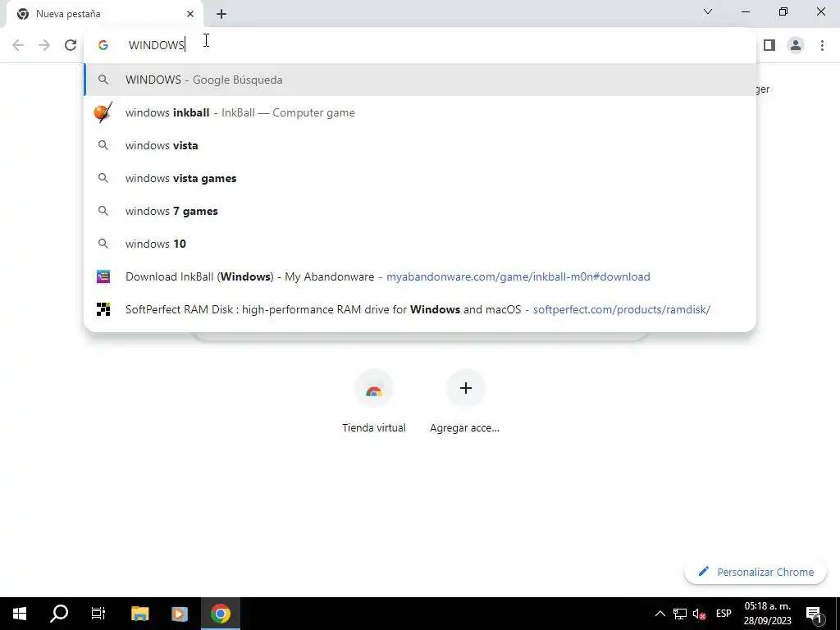This screenshot has width=840, height=630.
Task: Select the 'WINDOWS - Google Búsqueda' suggestion
Action: (x=420, y=80)
